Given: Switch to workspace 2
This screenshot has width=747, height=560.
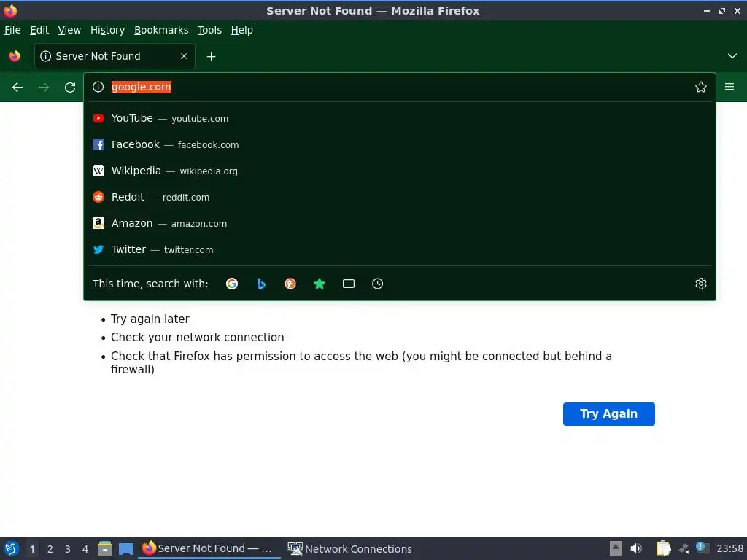Looking at the screenshot, I should click(50, 549).
